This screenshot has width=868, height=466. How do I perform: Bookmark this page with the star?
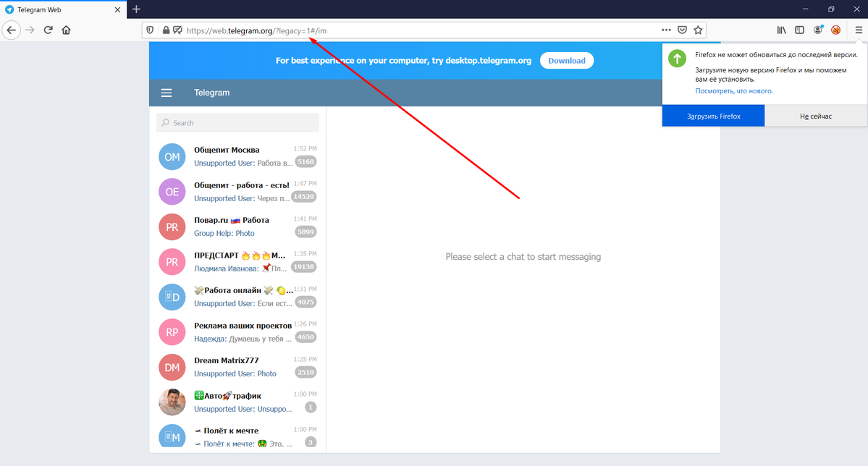point(698,30)
